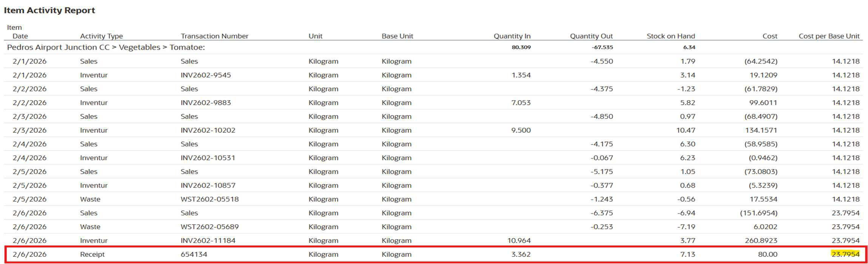The height and width of the screenshot is (264, 868).
Task: Select the Pedros Airport Junction Tomatoe group row
Action: [x=106, y=47]
